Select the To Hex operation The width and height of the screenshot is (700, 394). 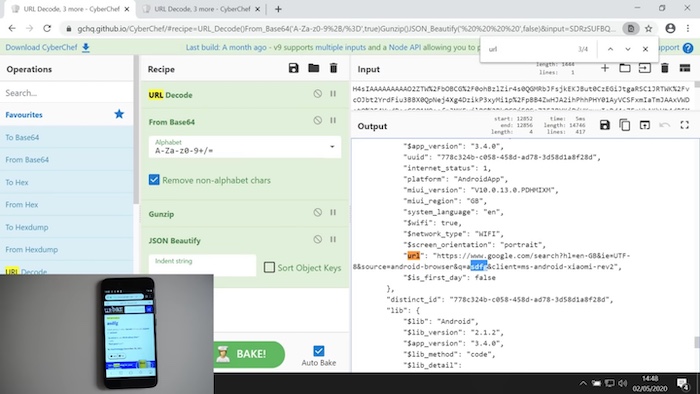67,182
